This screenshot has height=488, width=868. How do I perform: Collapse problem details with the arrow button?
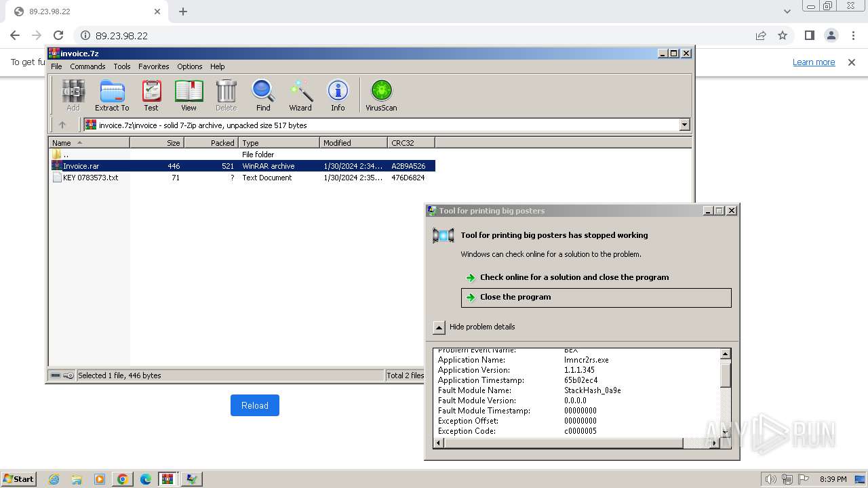point(439,327)
